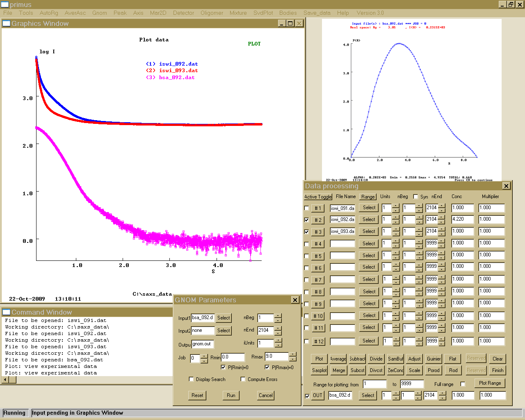Screen dimensions: 525x420
Task: Increase Rmax value with spinner
Action: [x=292, y=354]
